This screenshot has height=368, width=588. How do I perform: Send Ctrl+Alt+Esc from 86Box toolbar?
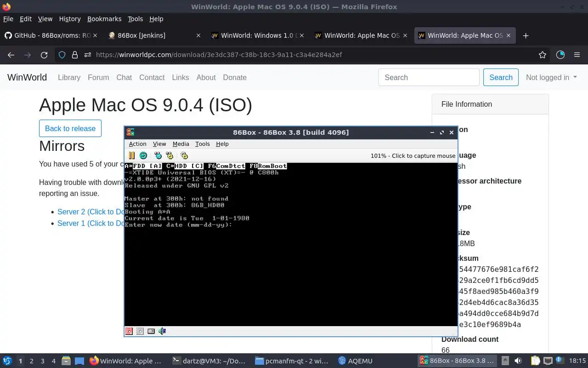170,155
